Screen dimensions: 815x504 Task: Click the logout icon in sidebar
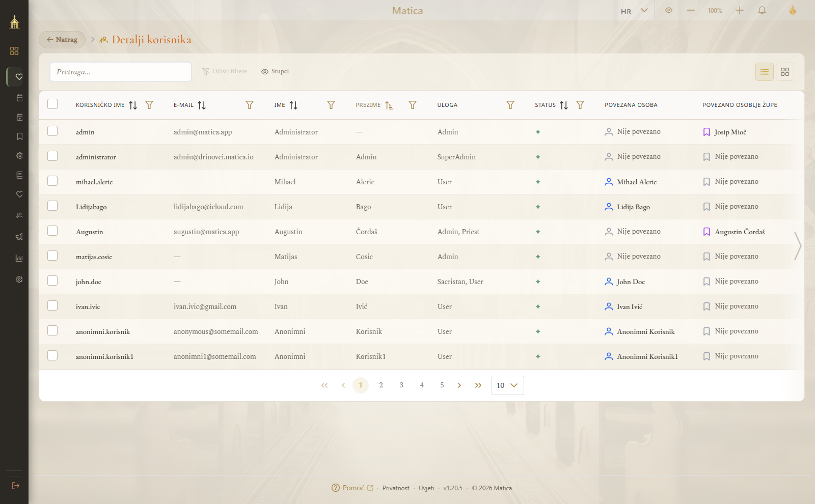[x=15, y=486]
